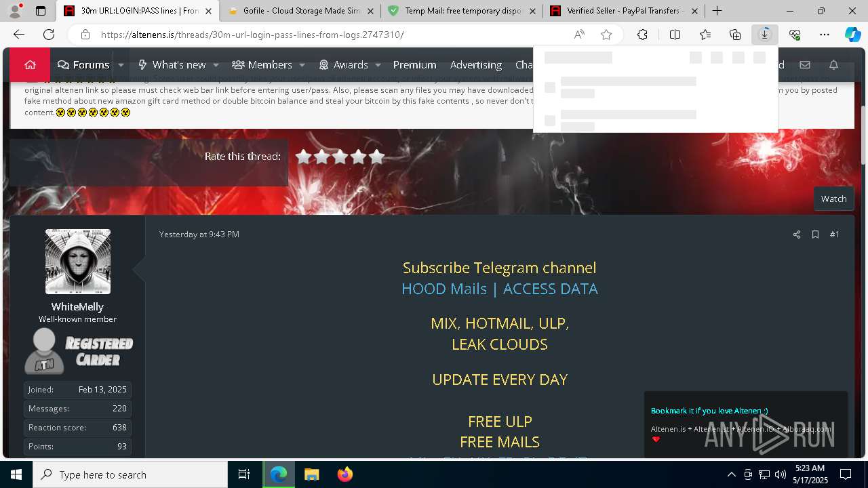
Task: Open the inbox envelope icon
Action: click(x=805, y=65)
